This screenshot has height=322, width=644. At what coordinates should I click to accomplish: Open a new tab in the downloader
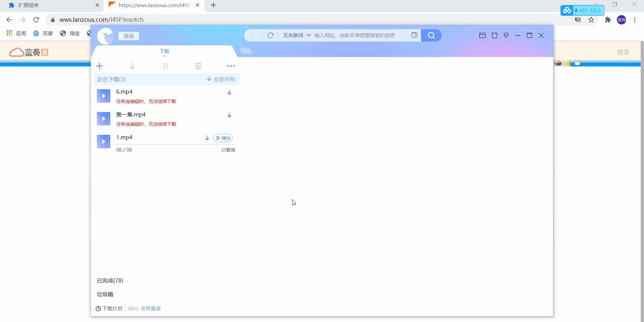click(246, 51)
